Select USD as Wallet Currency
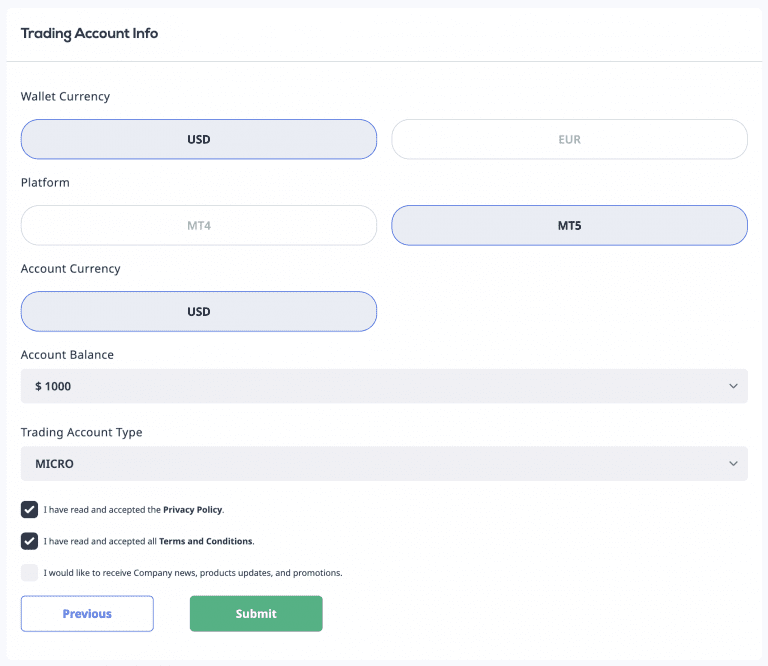Image resolution: width=768 pixels, height=666 pixels. 199,139
